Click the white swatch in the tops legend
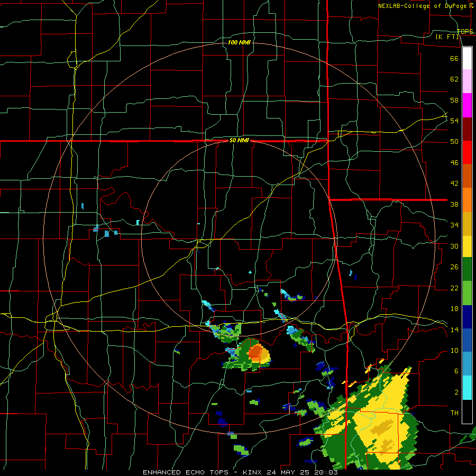Image resolution: width=476 pixels, height=476 pixels. point(467,58)
